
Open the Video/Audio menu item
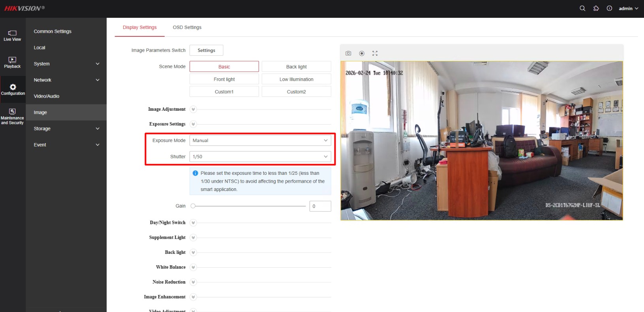(x=47, y=96)
